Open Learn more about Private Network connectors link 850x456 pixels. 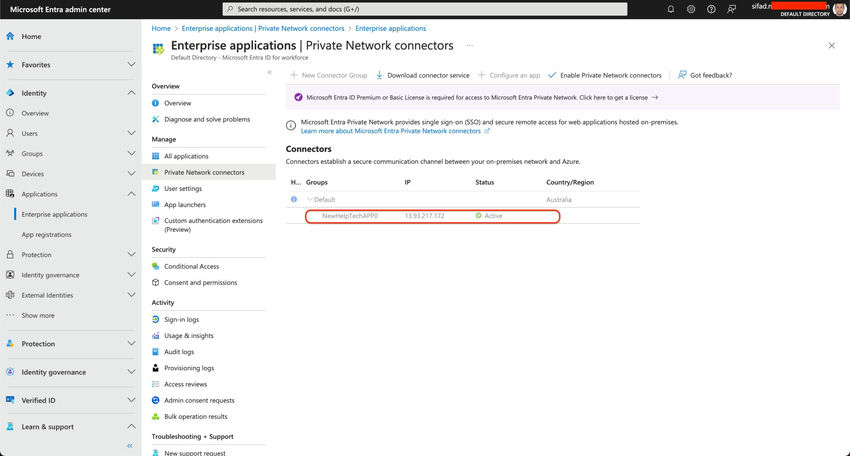tap(390, 131)
